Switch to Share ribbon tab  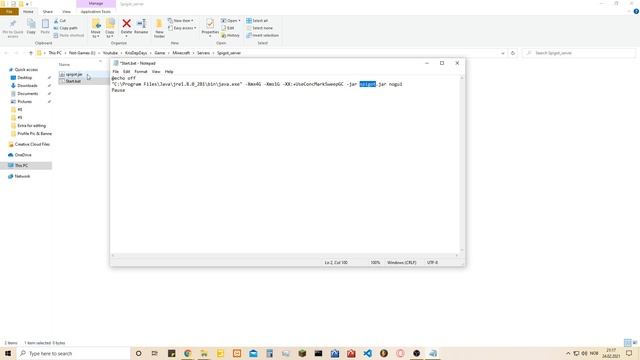pos(48,11)
